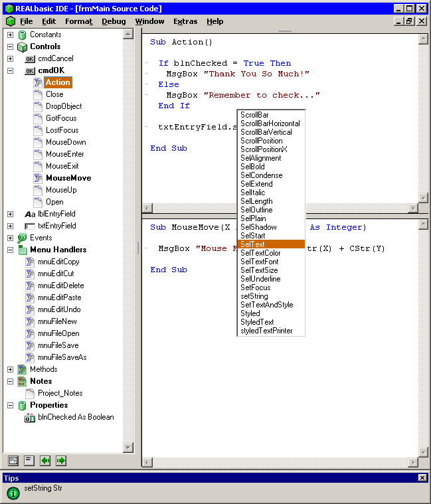Open the Help menu
Screen dimensions: 431x504
point(215,21)
